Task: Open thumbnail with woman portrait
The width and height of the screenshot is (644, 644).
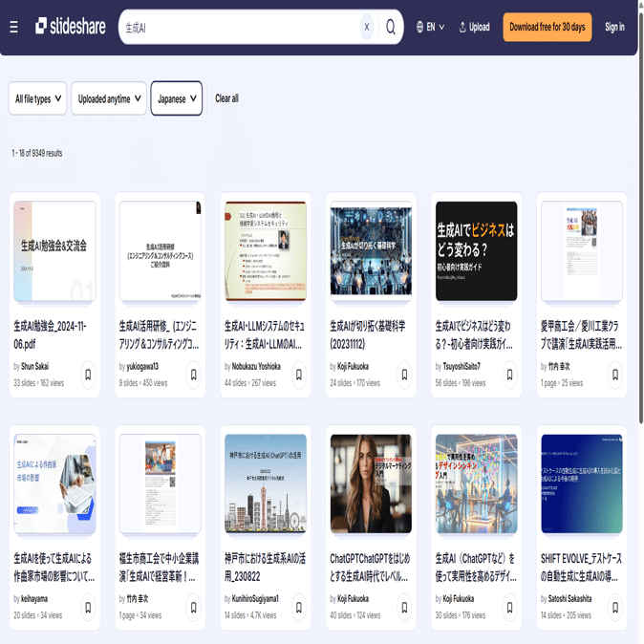Action: pos(371,483)
